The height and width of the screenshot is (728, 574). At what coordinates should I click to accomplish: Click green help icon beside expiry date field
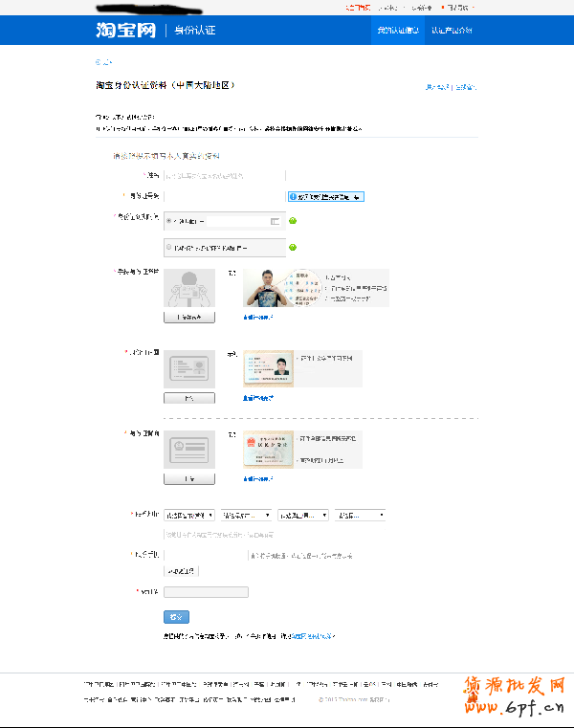click(x=293, y=221)
